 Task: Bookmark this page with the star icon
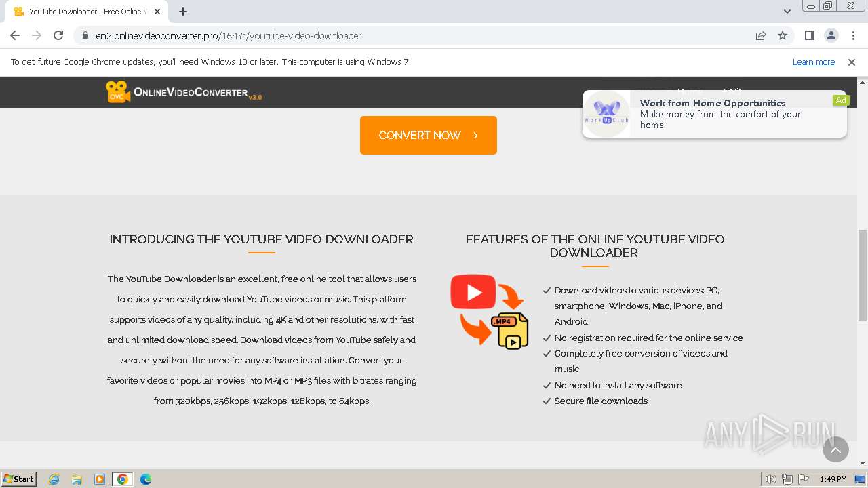click(x=783, y=35)
